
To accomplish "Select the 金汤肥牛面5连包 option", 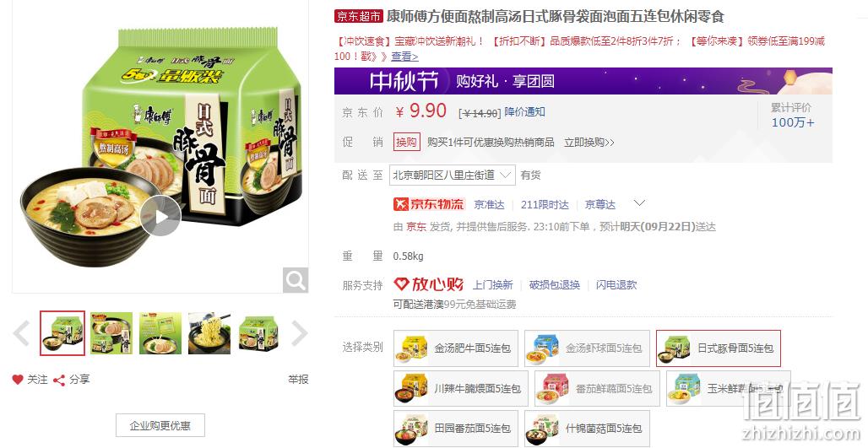I will (456, 348).
